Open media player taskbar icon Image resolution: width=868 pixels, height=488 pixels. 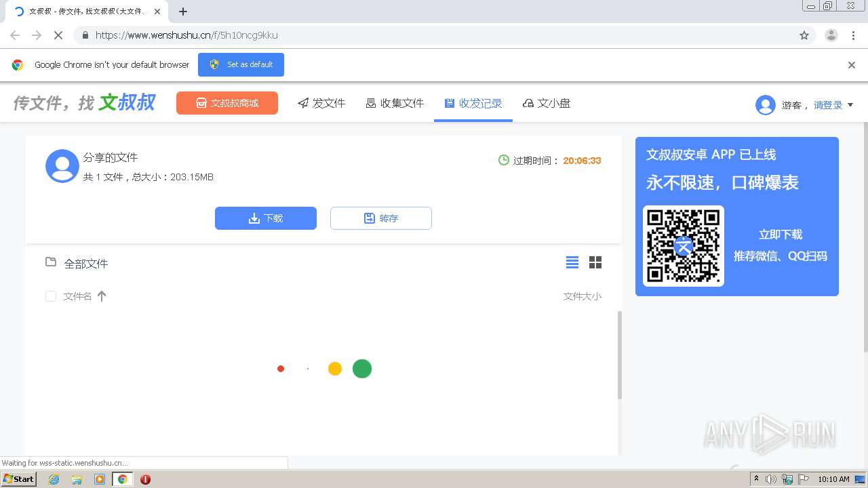(100, 479)
